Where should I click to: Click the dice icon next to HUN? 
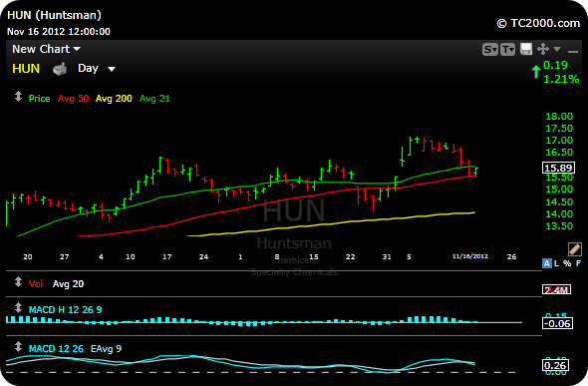pyautogui.click(x=59, y=69)
